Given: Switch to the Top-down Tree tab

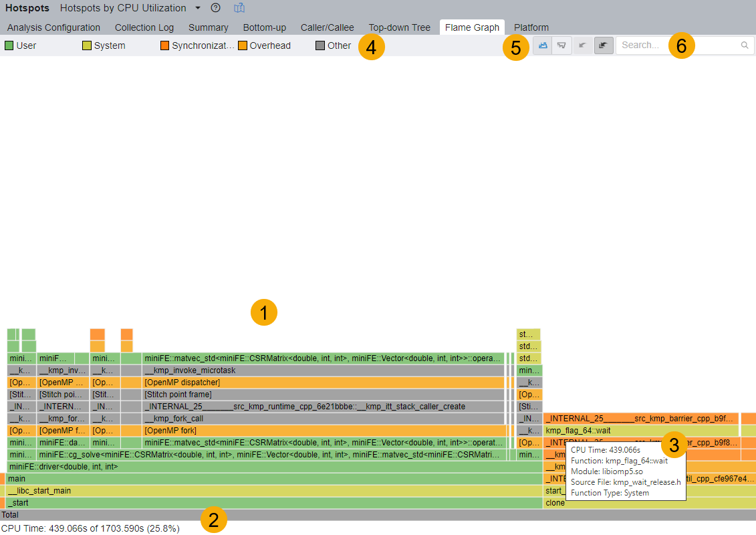Looking at the screenshot, I should [x=399, y=27].
